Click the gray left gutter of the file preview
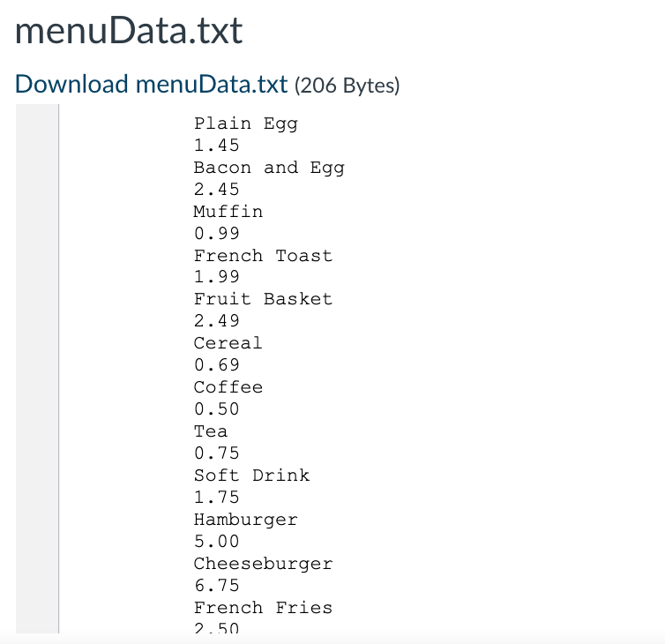Image resolution: width=665 pixels, height=644 pixels. (x=37, y=369)
